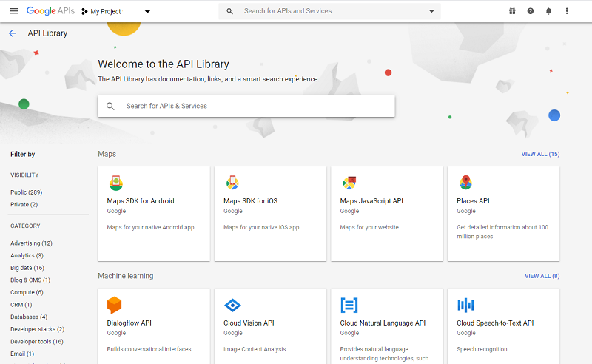Click the project hexagon icon beside My Project

click(84, 11)
